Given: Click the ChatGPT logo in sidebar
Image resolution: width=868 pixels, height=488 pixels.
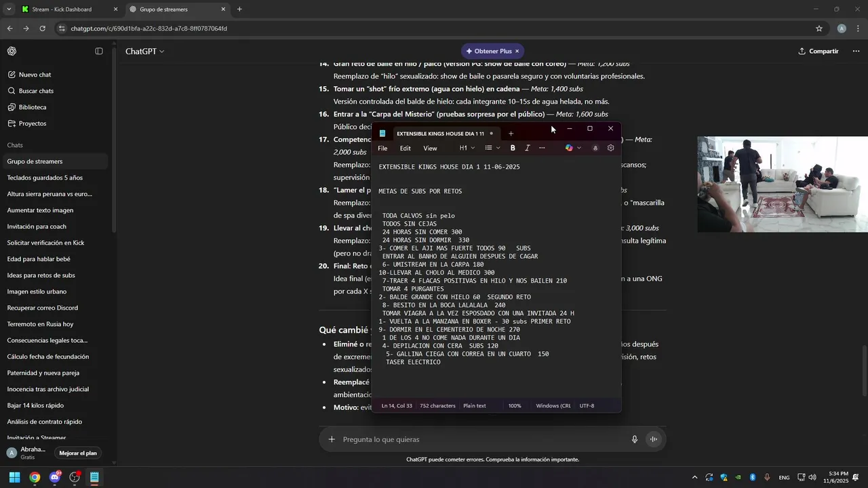Looking at the screenshot, I should coord(12,52).
